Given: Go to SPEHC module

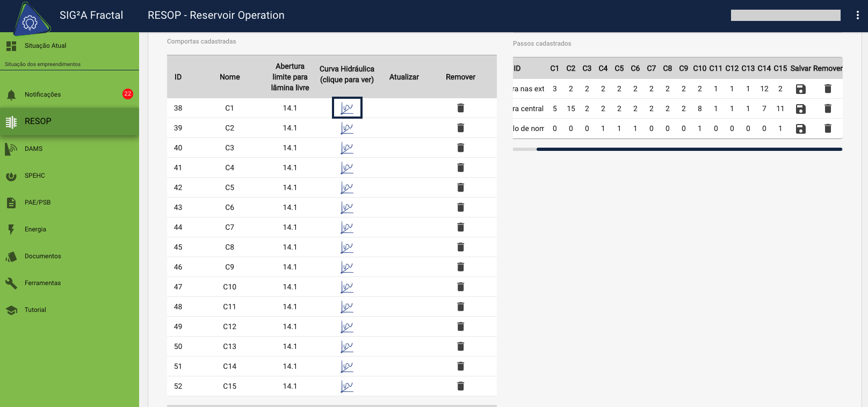Looking at the screenshot, I should click(x=34, y=176).
